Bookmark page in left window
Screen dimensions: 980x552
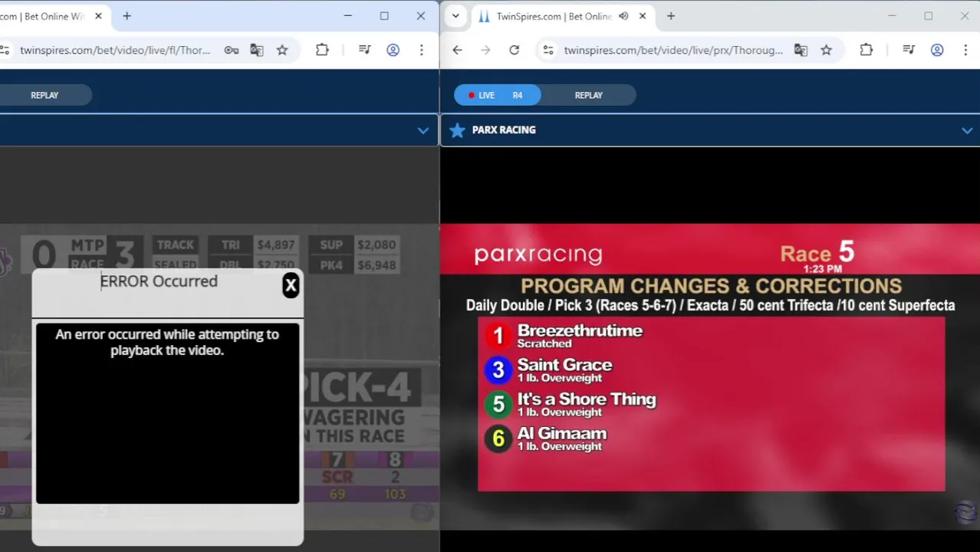pyautogui.click(x=282, y=50)
